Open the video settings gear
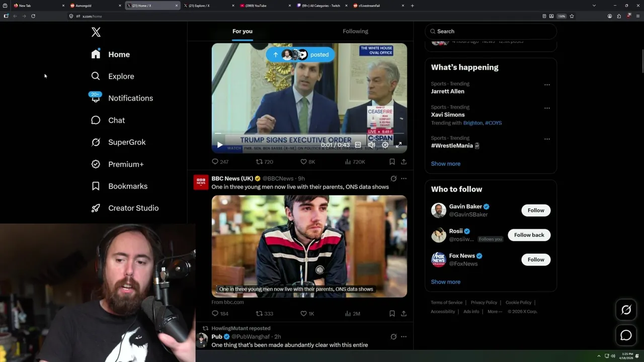Screen dimensions: 644x362 click(385, 145)
